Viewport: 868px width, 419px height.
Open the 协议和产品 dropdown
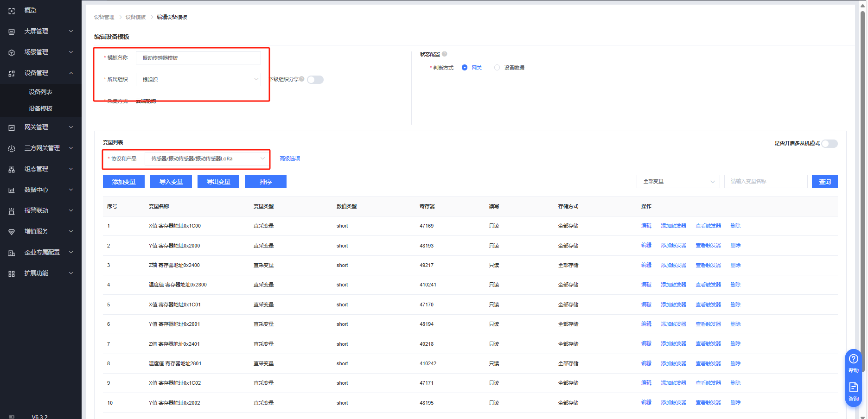click(x=207, y=159)
